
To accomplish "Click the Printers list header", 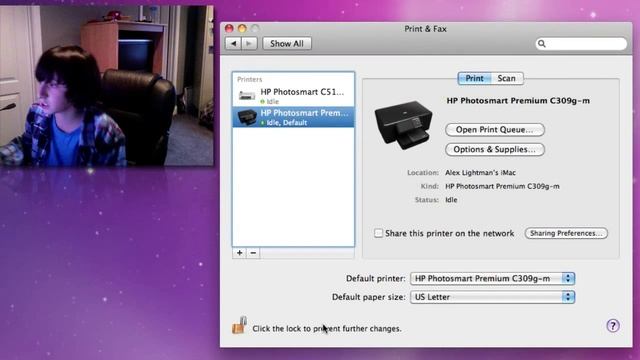I will [x=249, y=79].
